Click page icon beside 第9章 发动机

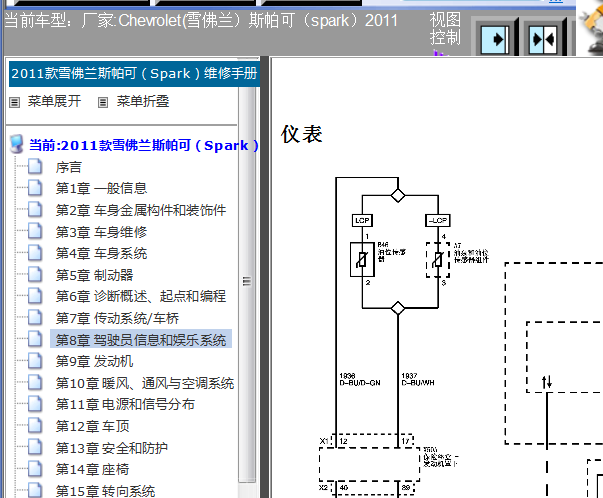coord(35,360)
